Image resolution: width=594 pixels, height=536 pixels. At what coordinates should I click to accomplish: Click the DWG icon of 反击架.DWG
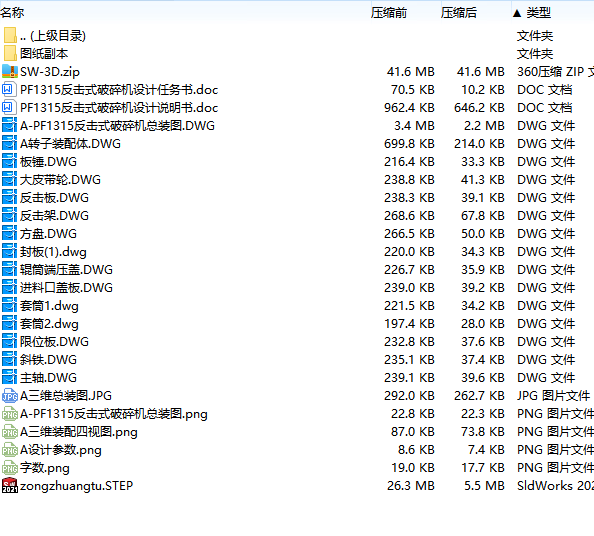pyautogui.click(x=9, y=216)
